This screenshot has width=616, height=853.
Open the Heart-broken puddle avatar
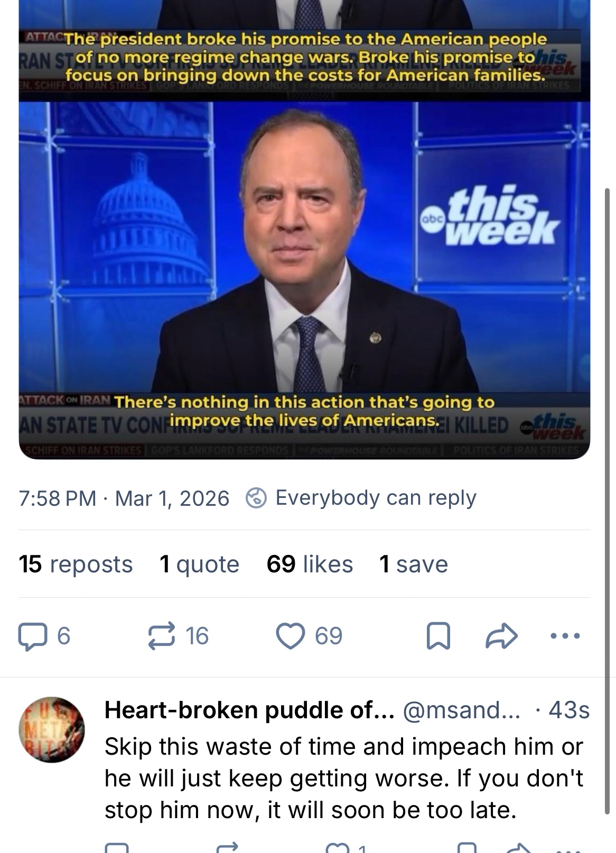pyautogui.click(x=52, y=729)
